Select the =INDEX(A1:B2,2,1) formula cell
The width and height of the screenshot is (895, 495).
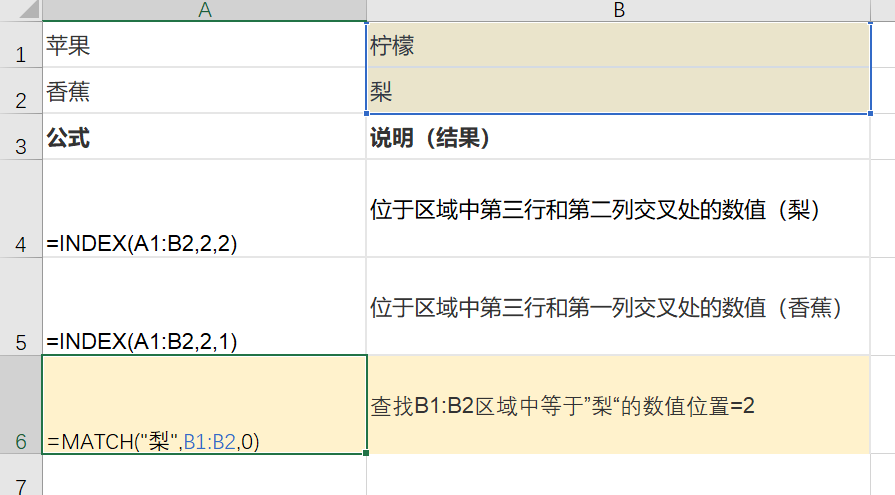tap(204, 306)
